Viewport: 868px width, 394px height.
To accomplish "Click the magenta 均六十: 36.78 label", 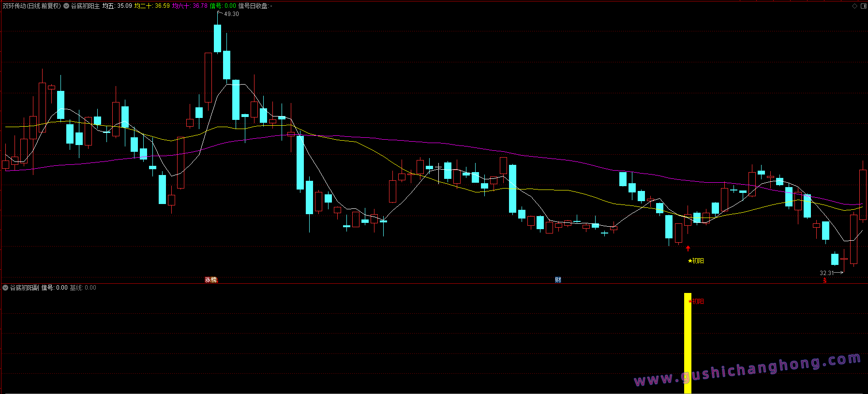I will (x=190, y=6).
